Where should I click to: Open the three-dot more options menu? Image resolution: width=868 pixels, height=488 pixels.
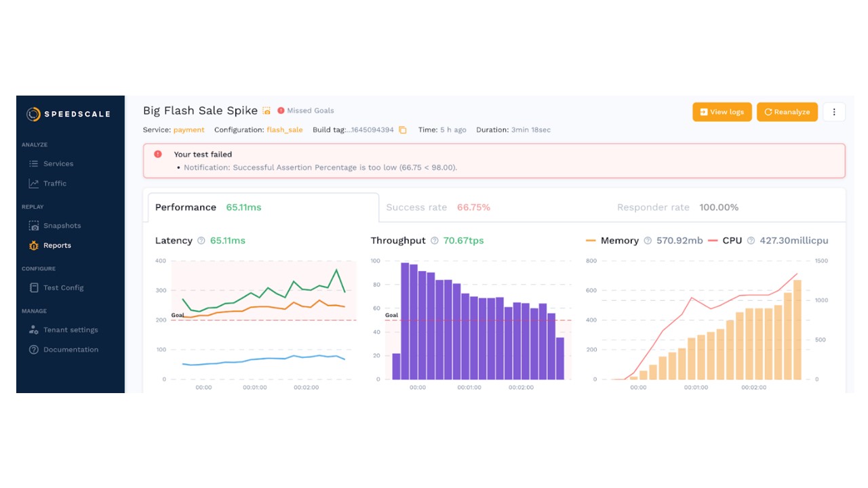(x=834, y=112)
